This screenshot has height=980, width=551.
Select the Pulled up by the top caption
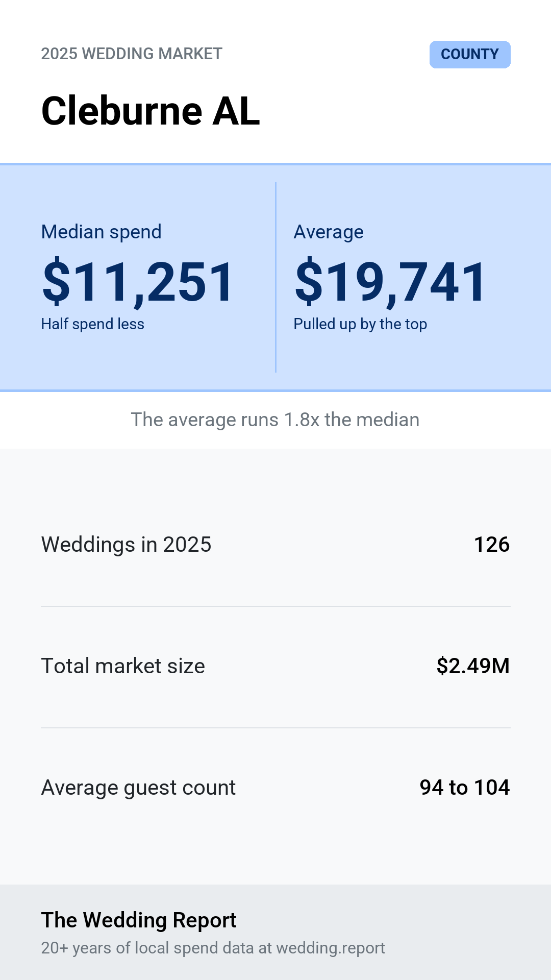point(360,324)
